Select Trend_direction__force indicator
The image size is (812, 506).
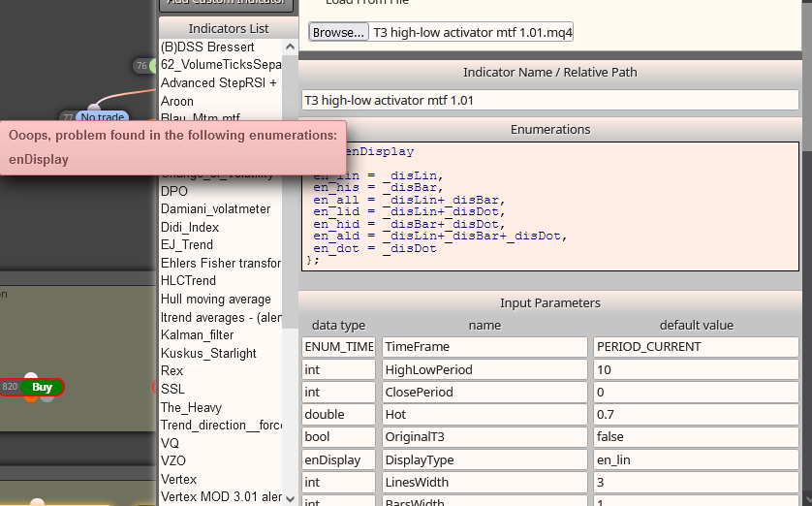click(221, 425)
